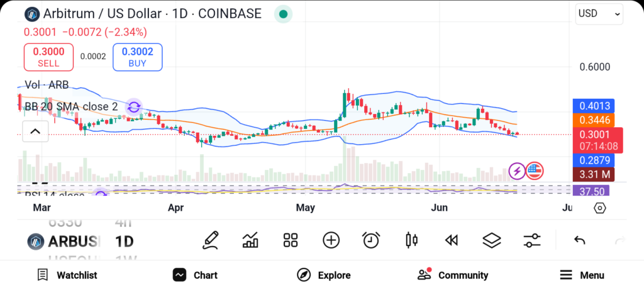Screen dimensions: 644x290
Task: Click the price scale settings hexagon icon
Action: point(600,208)
